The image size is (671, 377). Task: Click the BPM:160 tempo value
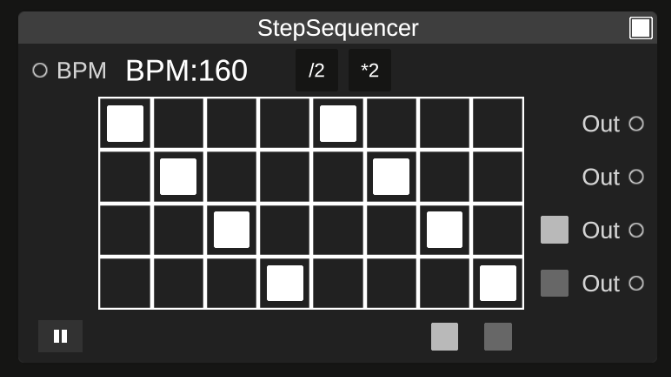187,71
